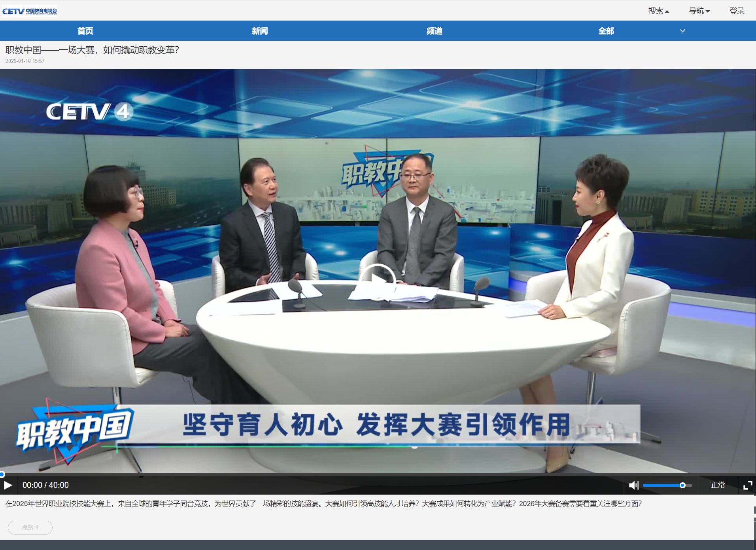Screen dimensions: 756x550
Task: Select the 全部 menu item
Action: (x=606, y=31)
